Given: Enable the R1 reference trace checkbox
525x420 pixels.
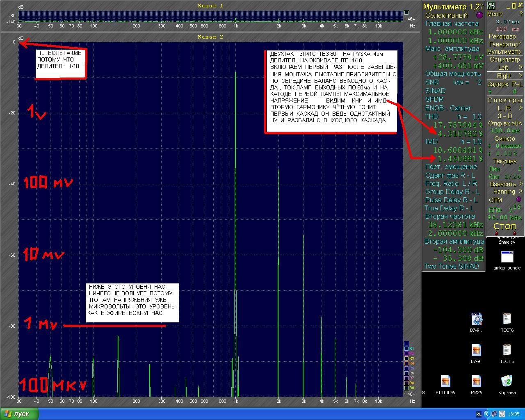Looking at the screenshot, I should point(406,349).
